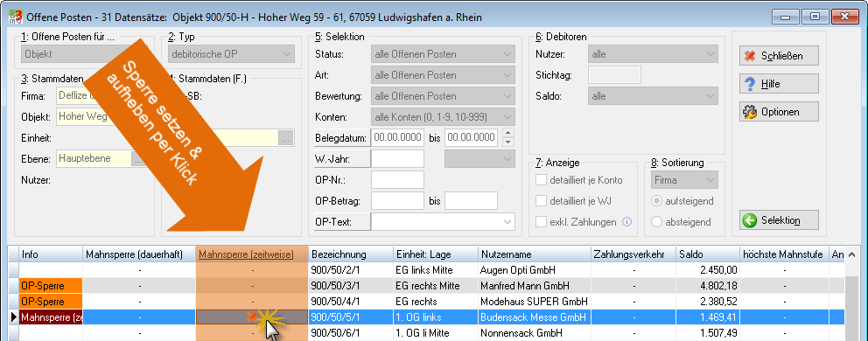Select absteigend sort order
Screen dimensions: 868x341
656,222
